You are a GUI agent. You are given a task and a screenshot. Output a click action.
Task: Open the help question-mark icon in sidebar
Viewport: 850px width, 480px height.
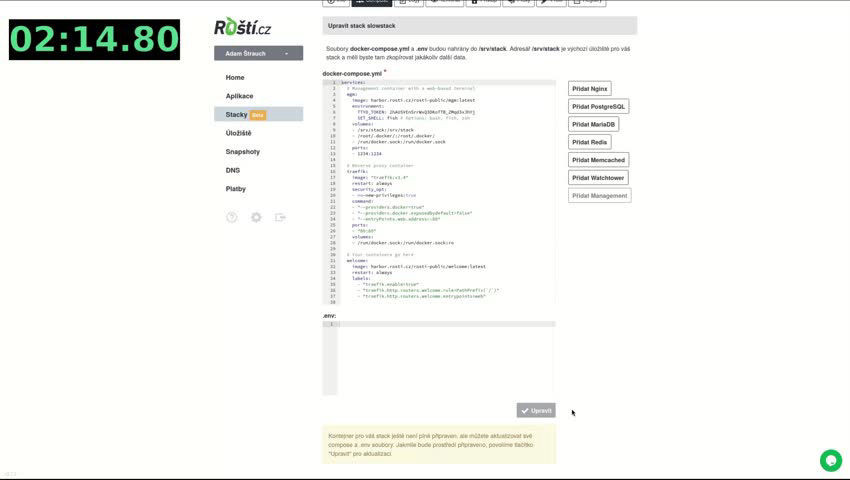click(231, 217)
